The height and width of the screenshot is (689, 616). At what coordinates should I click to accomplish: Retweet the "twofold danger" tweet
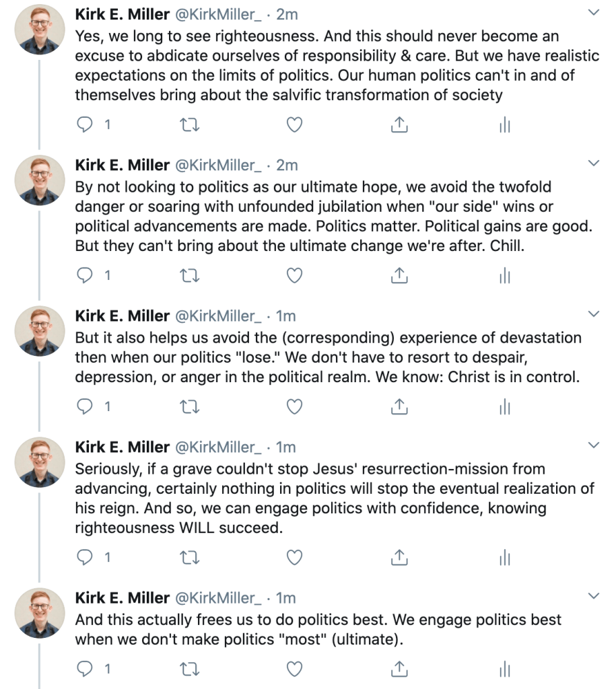(191, 275)
